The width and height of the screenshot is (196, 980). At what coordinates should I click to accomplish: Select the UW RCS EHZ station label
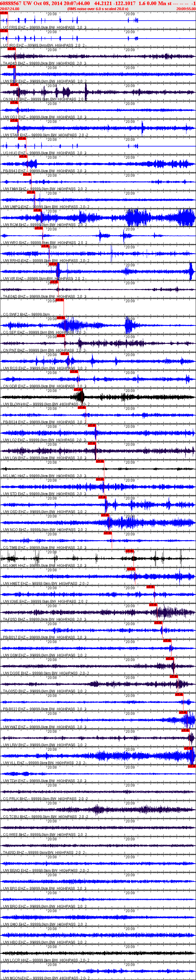click(45, 368)
